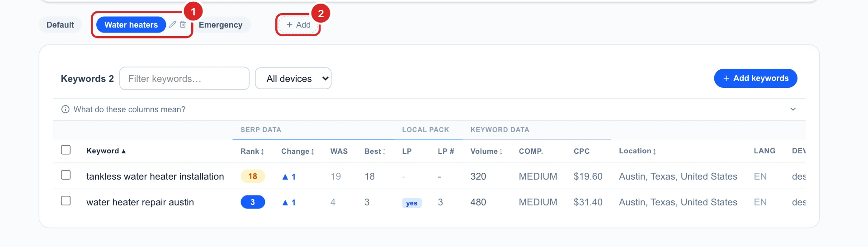The height and width of the screenshot is (247, 868).
Task: Sort by the Volume column header
Action: (x=486, y=152)
